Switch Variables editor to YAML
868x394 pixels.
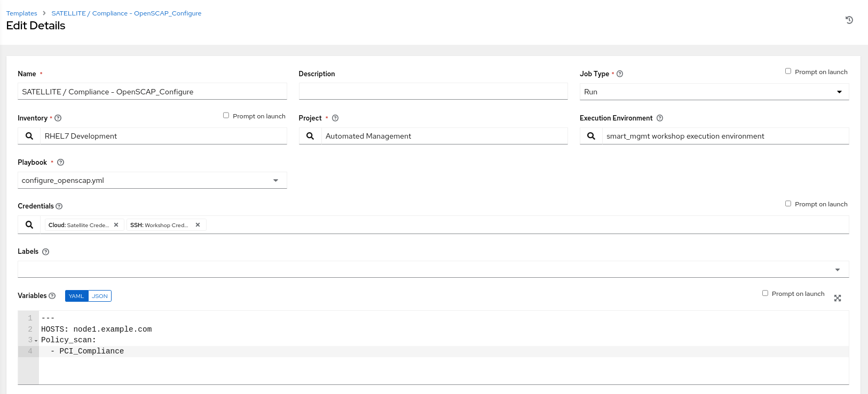(76, 296)
